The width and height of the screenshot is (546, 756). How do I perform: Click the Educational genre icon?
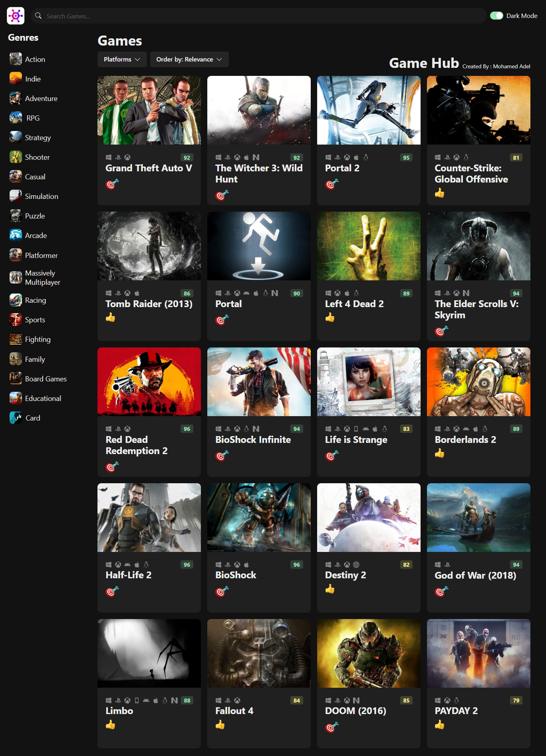(16, 398)
